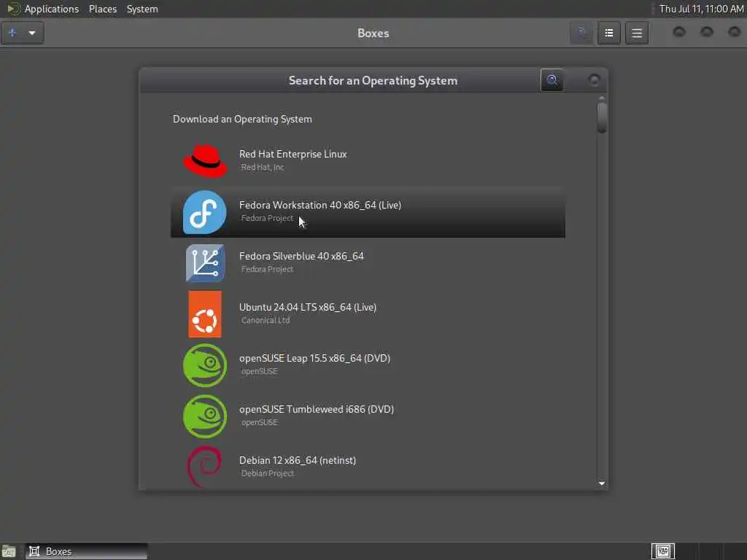This screenshot has height=560, width=747.
Task: Click the Boxes taskbar button
Action: pyautogui.click(x=86, y=551)
